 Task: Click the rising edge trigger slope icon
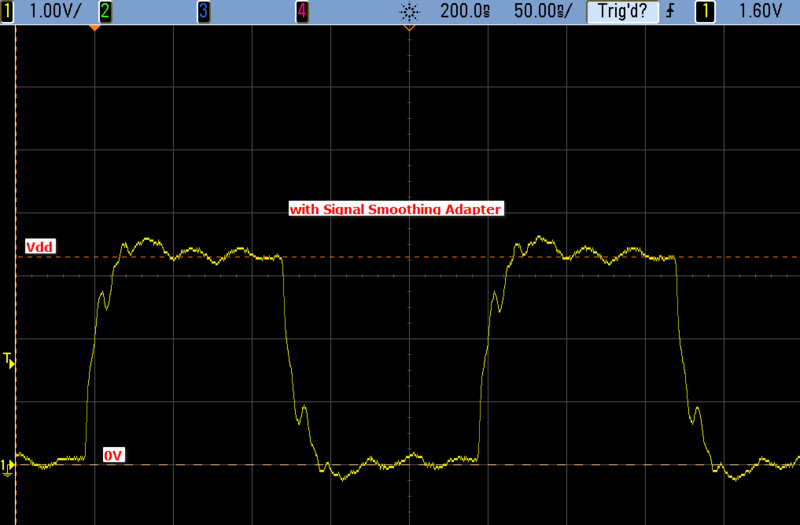click(670, 11)
